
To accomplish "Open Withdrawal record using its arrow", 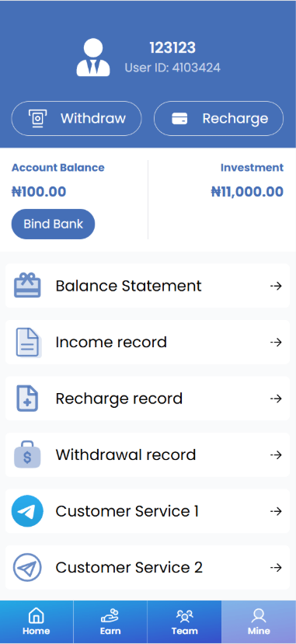I will (x=277, y=454).
